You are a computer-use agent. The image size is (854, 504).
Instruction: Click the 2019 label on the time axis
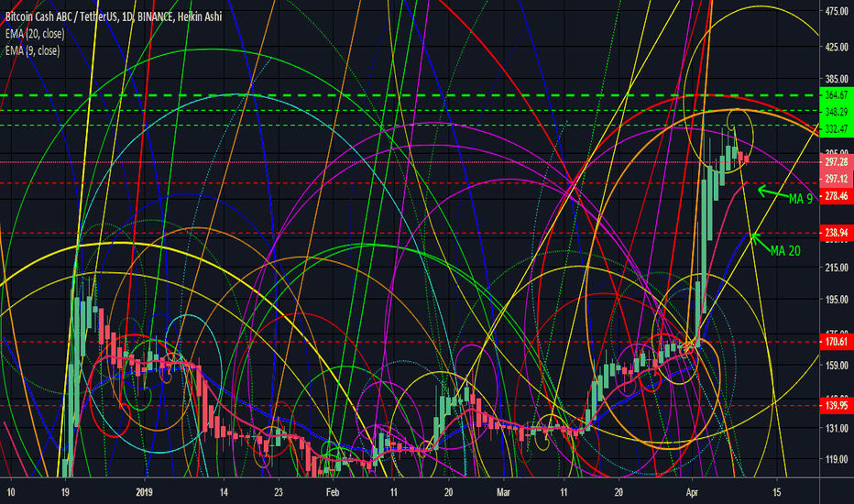(144, 492)
